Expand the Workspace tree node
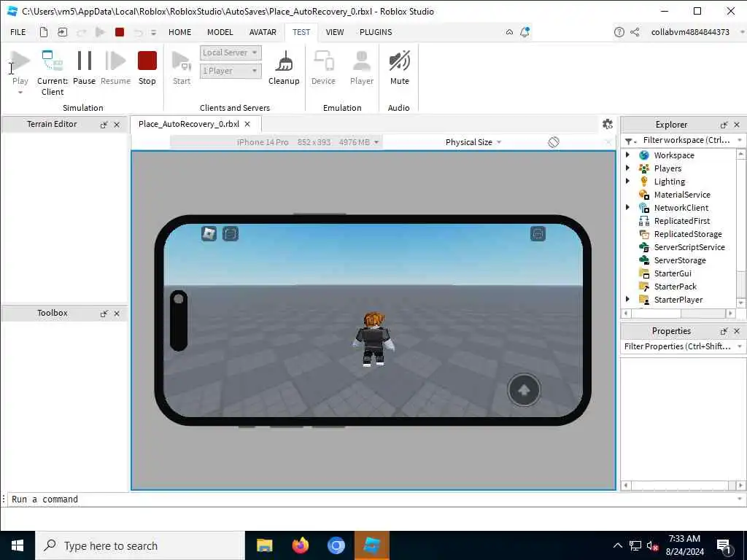747x560 pixels. coord(627,155)
